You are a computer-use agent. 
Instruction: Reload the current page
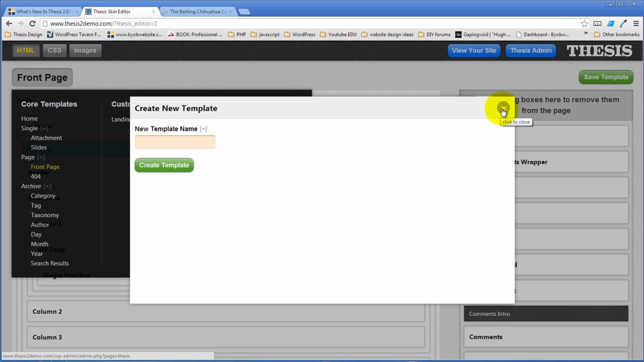(x=32, y=24)
